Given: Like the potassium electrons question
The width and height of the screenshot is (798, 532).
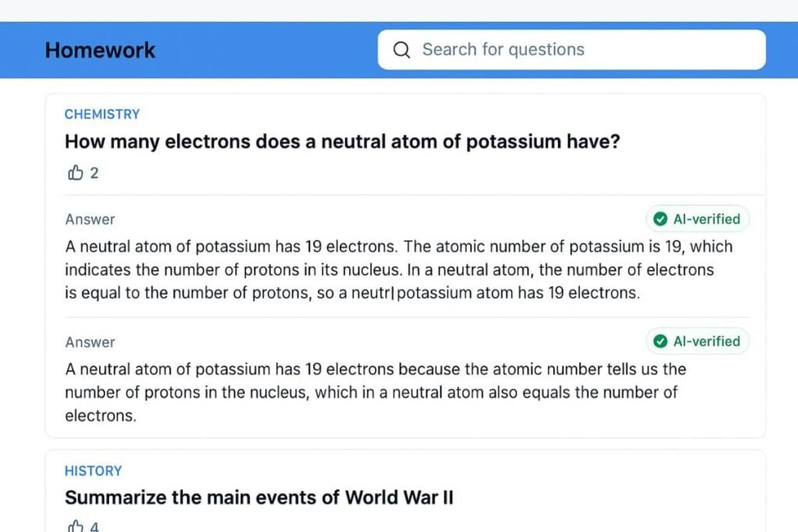Looking at the screenshot, I should [x=76, y=173].
